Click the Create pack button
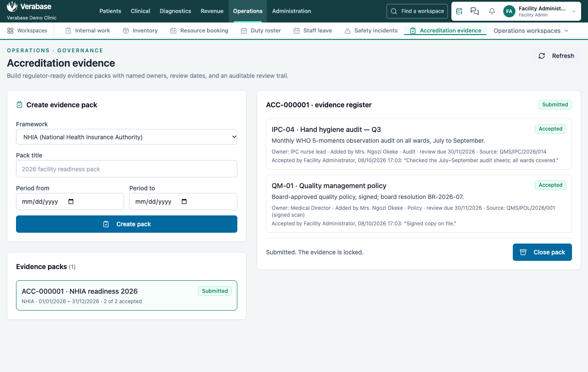Screen dimensions: 588x372 (x=127, y=224)
